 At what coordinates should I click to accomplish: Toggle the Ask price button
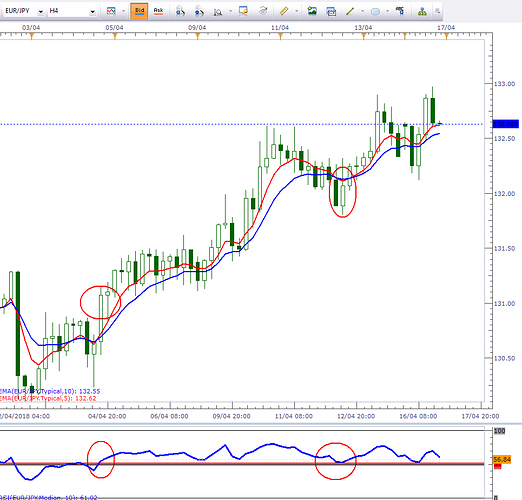tap(158, 11)
